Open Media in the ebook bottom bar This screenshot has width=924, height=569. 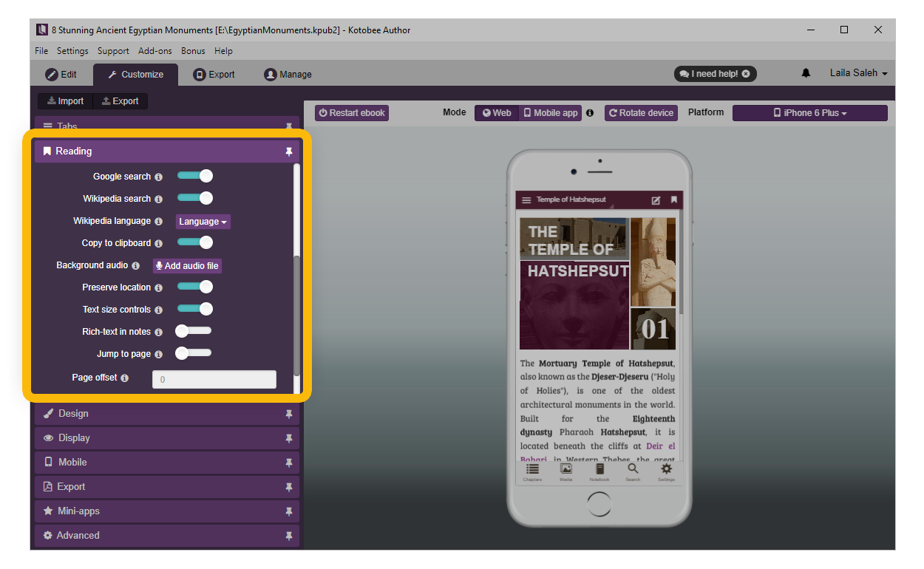click(x=565, y=472)
